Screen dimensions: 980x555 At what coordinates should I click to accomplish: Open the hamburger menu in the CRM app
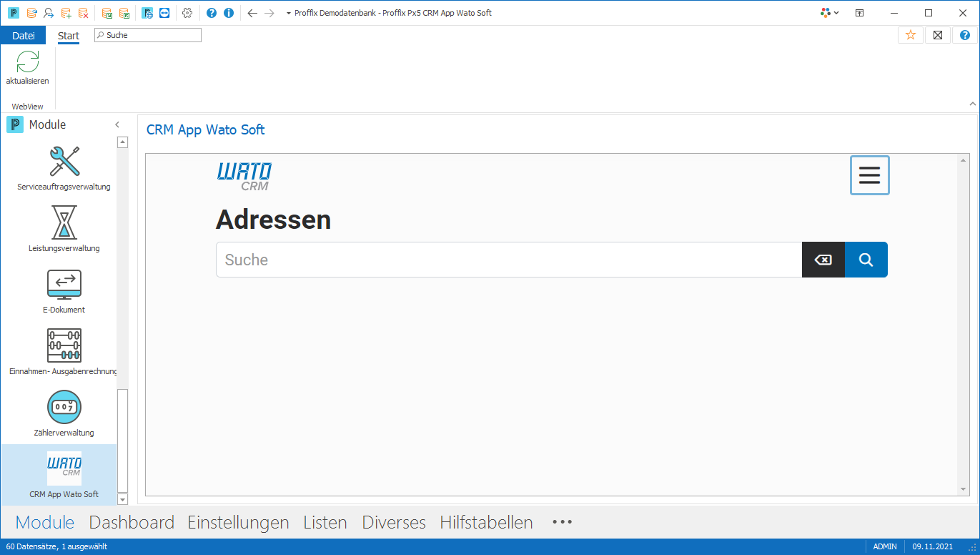[870, 175]
